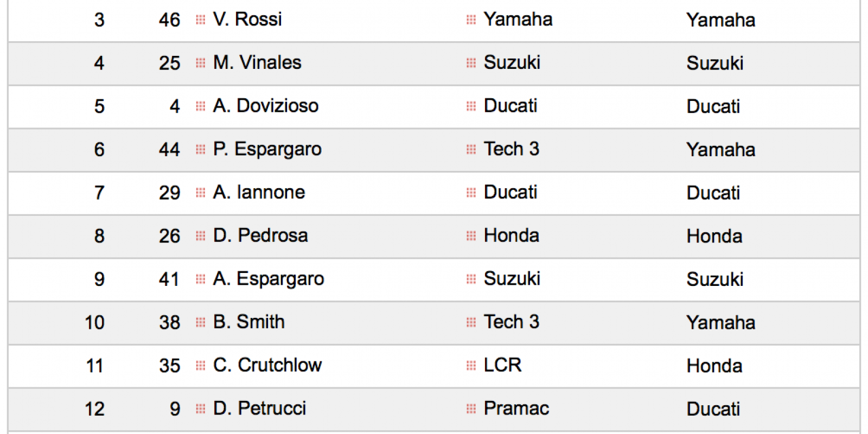The width and height of the screenshot is (868, 434).
Task: Open rider V. Rossi
Action: coord(247,20)
